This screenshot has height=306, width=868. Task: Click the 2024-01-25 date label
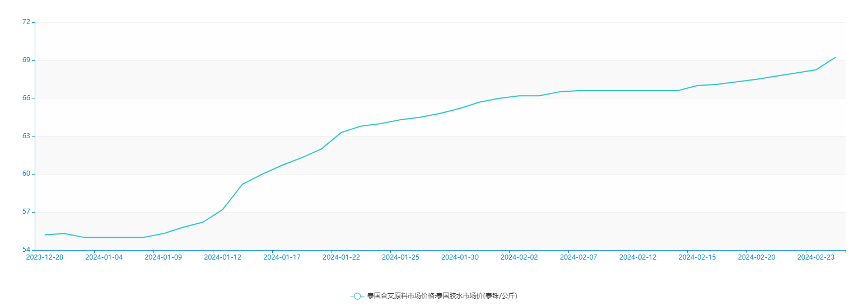click(x=400, y=257)
